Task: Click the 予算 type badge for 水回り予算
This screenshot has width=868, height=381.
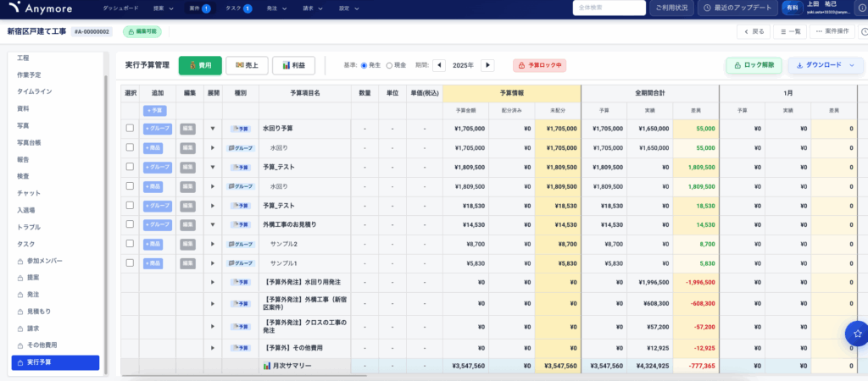Action: tap(240, 129)
